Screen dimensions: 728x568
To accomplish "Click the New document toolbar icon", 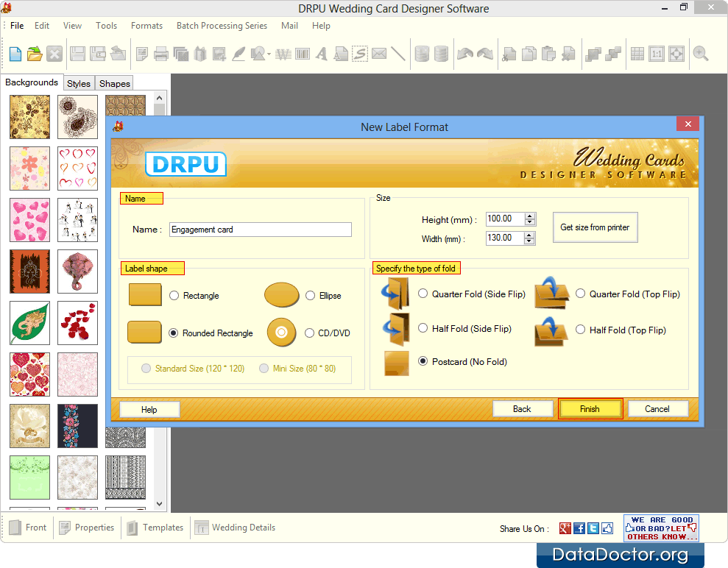I will click(x=15, y=54).
